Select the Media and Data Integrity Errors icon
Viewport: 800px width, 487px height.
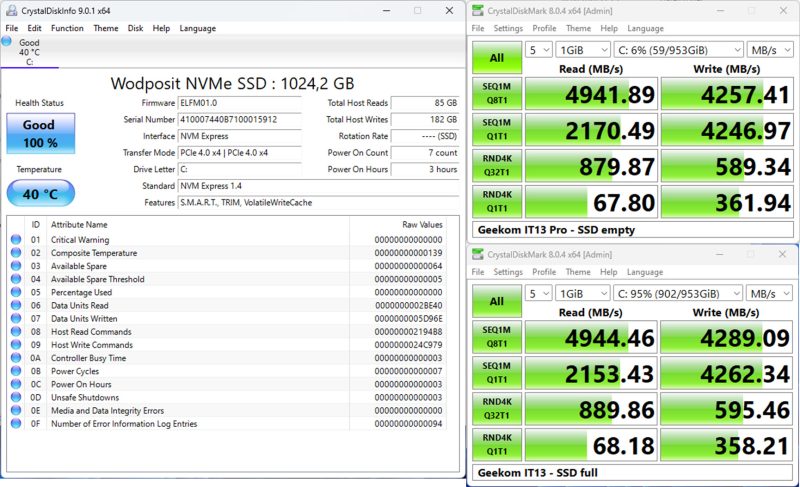(15, 410)
